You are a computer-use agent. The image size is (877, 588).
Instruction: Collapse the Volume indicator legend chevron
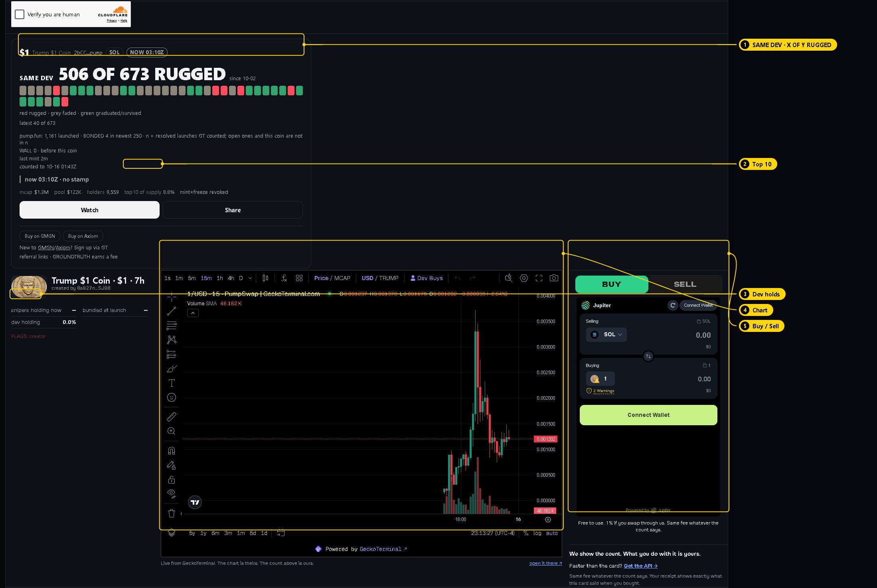coord(193,313)
